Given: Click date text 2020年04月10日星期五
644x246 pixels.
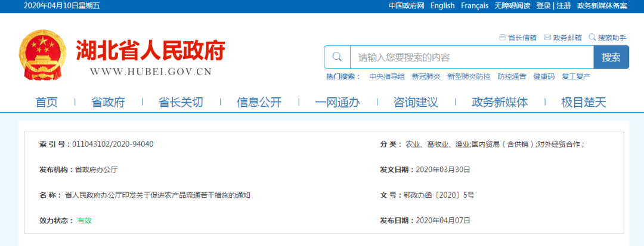Looking at the screenshot, I should [x=62, y=6].
